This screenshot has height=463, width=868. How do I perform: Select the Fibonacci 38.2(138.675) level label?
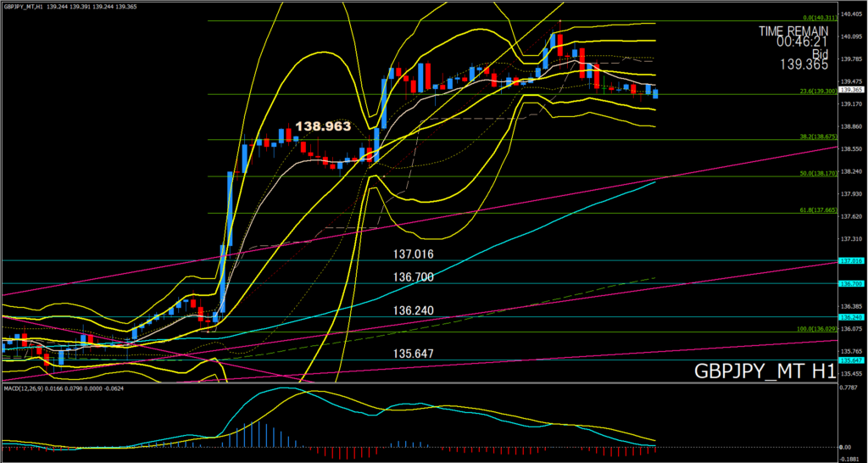click(x=818, y=137)
